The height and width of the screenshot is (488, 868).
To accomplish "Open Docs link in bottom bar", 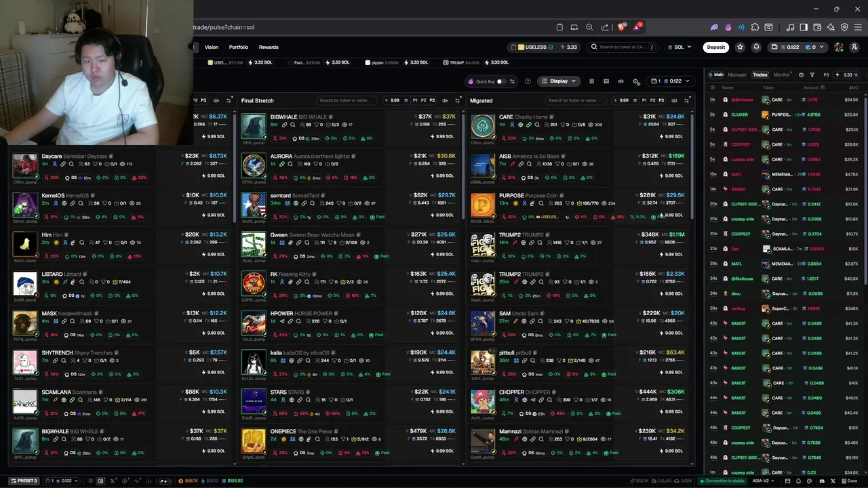I will [850, 481].
